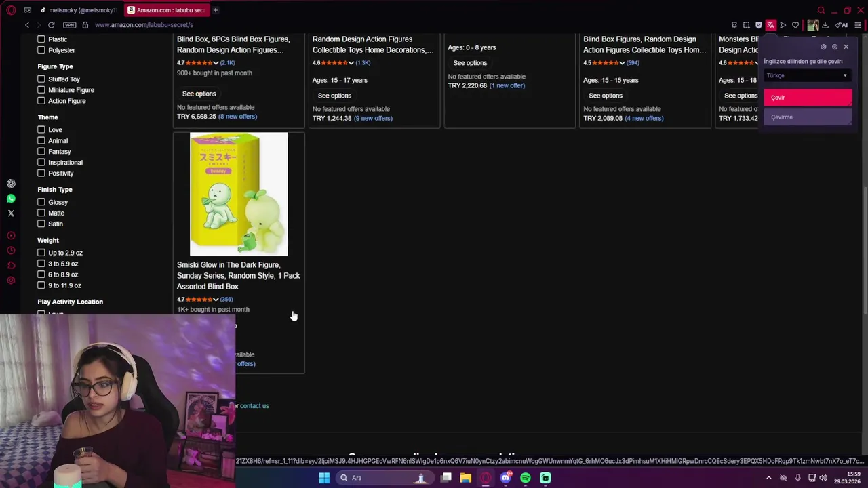Reload the Amazon page
The width and height of the screenshot is (868, 488).
pyautogui.click(x=51, y=25)
